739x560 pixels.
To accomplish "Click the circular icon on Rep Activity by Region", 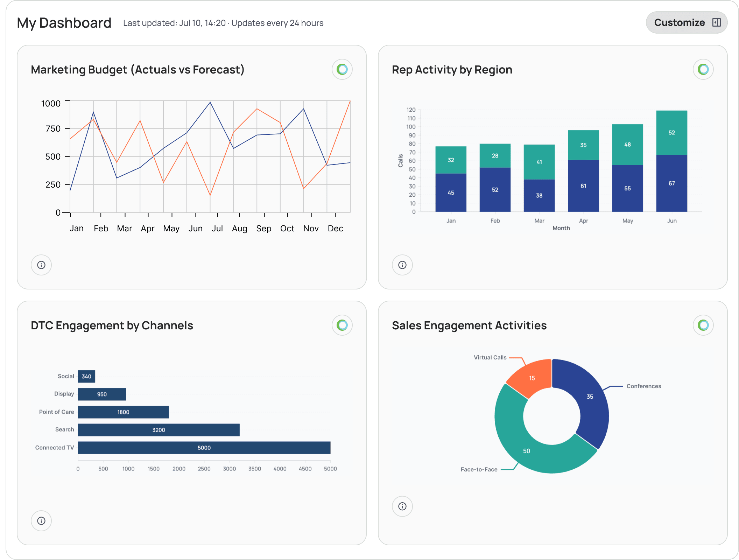I will pos(703,69).
